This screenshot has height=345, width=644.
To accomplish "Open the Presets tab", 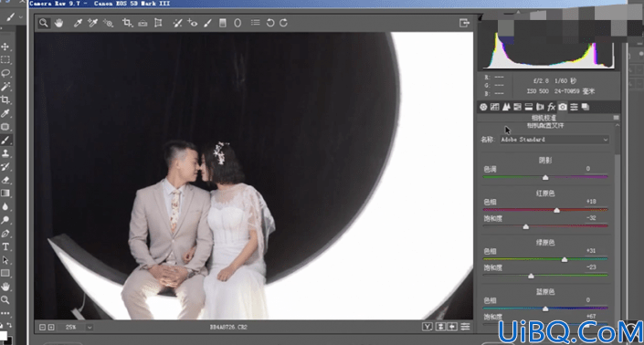I will point(574,107).
